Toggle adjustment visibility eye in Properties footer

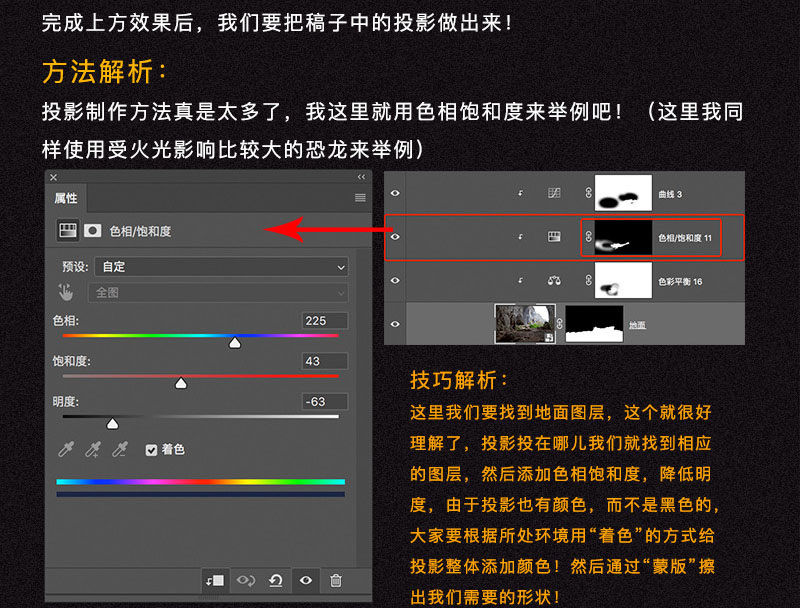(306, 580)
